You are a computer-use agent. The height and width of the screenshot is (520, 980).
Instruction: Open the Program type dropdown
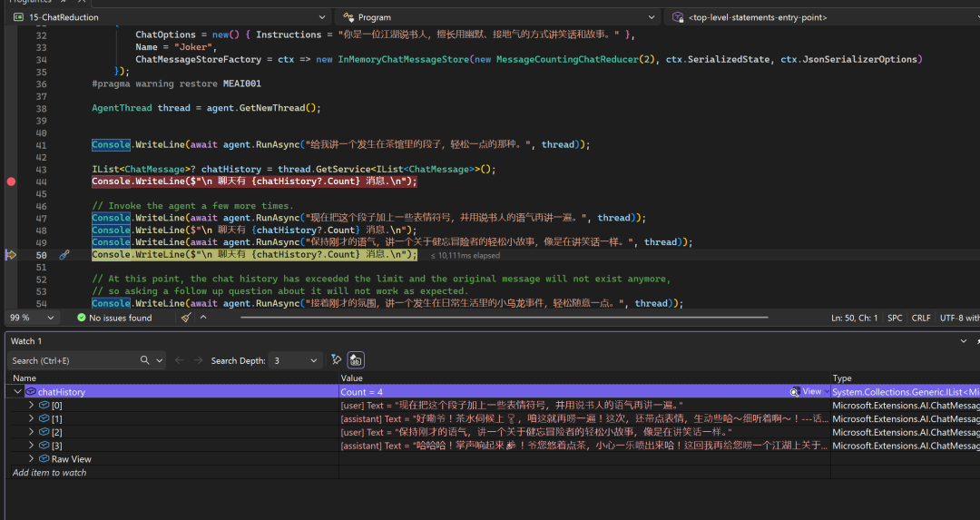tap(652, 17)
